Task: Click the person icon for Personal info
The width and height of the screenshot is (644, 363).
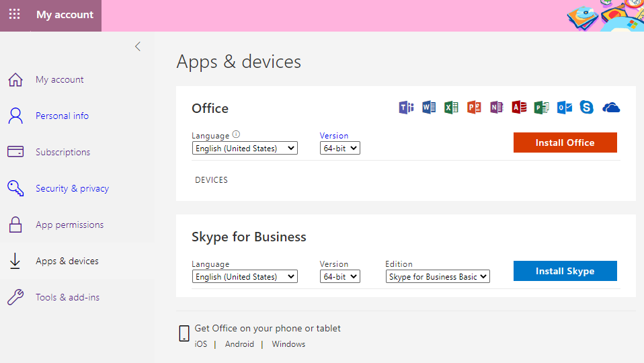Action: coord(15,116)
